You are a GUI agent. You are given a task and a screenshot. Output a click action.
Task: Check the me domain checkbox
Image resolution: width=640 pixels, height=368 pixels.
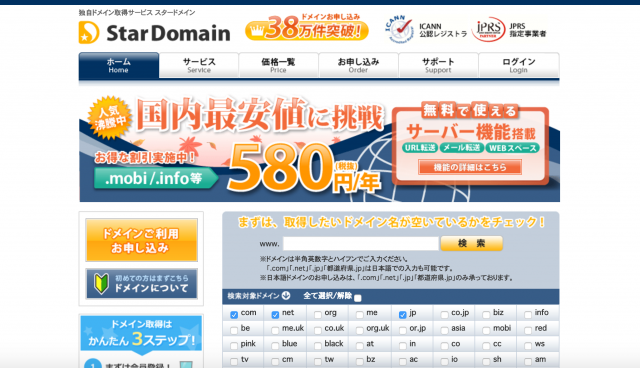pos(360,315)
